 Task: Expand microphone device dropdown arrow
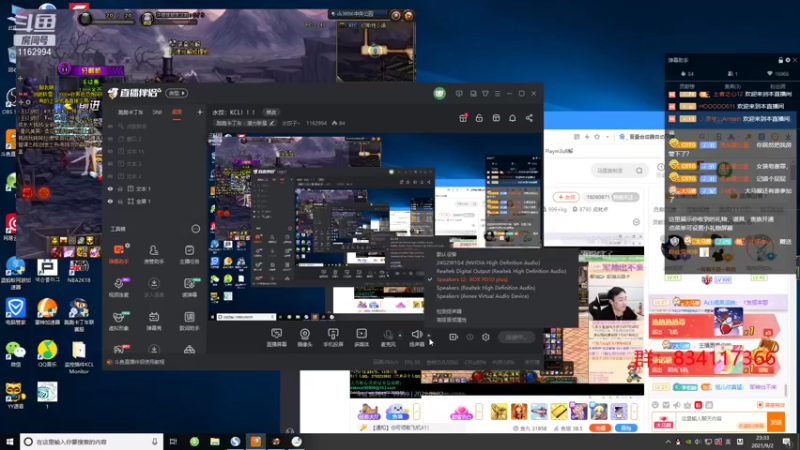[x=400, y=335]
